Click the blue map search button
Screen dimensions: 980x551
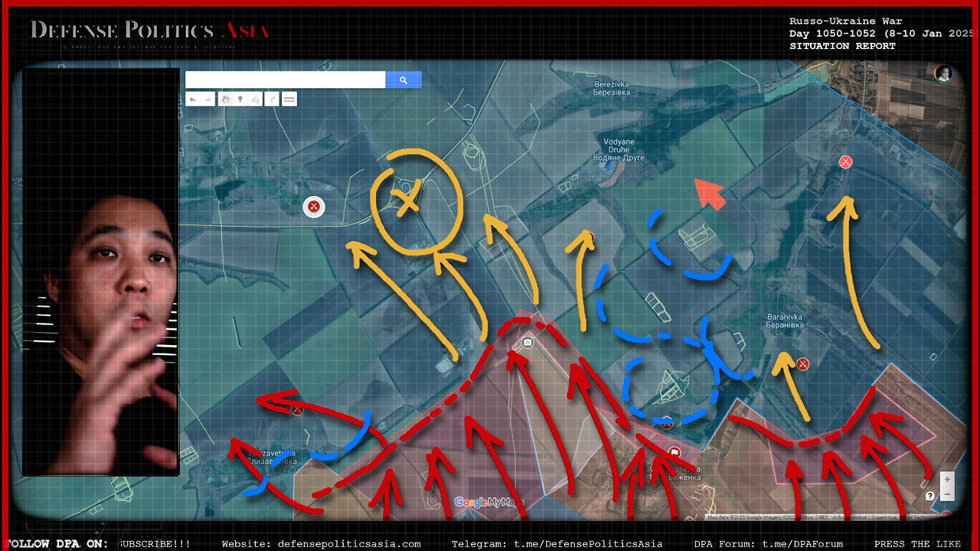pyautogui.click(x=403, y=80)
